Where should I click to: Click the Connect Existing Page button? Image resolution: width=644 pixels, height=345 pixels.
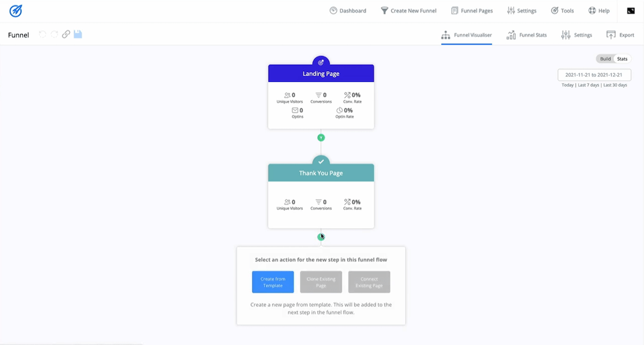(369, 282)
